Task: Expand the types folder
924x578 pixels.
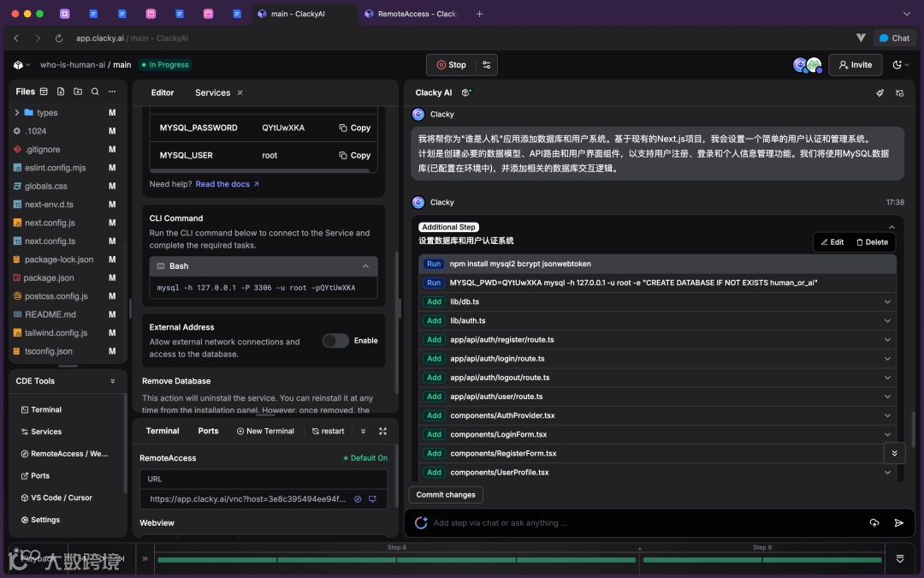Action: click(x=16, y=113)
